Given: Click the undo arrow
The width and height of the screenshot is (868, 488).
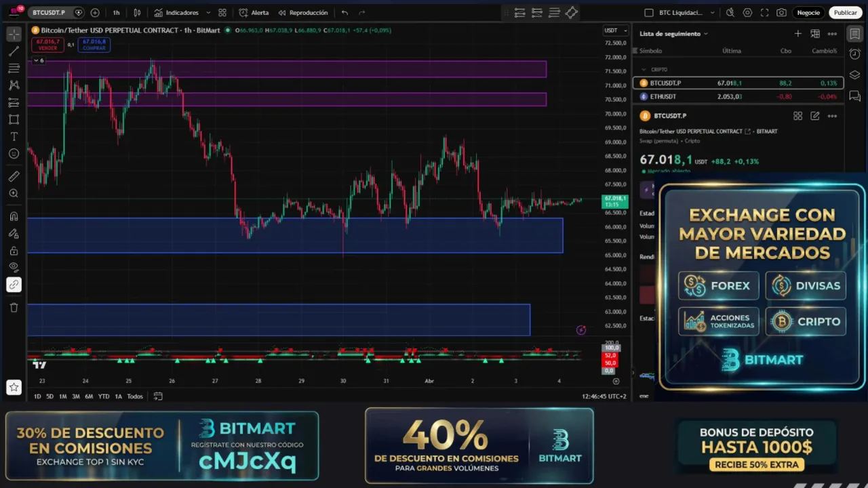Looking at the screenshot, I should (x=344, y=12).
